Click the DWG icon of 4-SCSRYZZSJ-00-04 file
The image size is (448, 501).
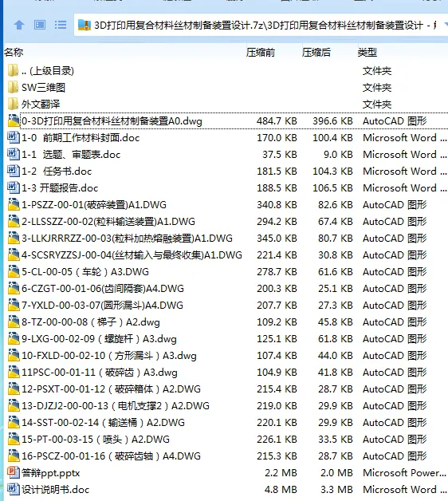coord(14,255)
